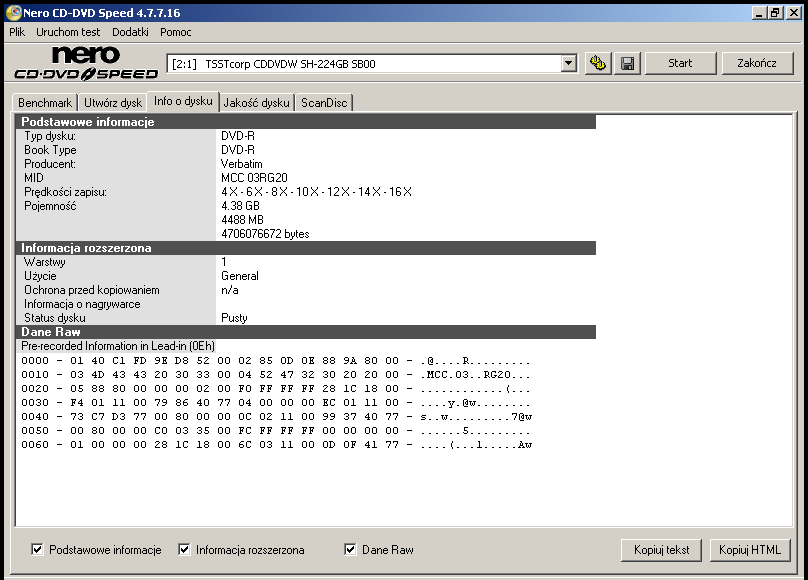This screenshot has width=808, height=580.
Task: Switch to the Utwórz dysk tab
Action: [x=113, y=103]
